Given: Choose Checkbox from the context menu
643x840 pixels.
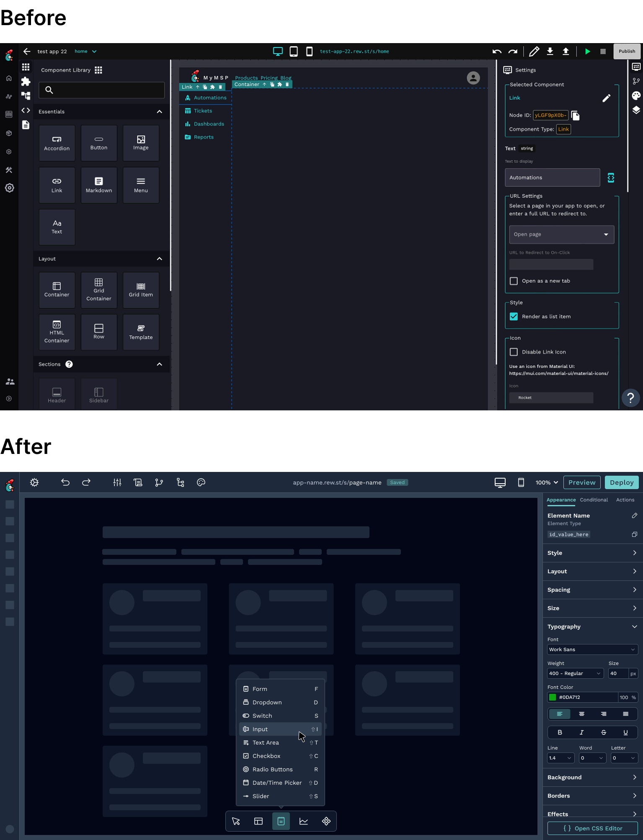Looking at the screenshot, I should [x=266, y=756].
